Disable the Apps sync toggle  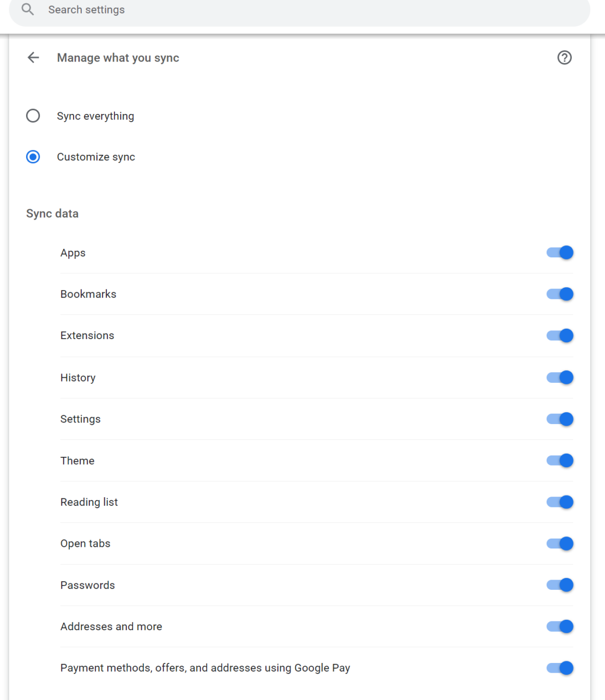point(559,252)
